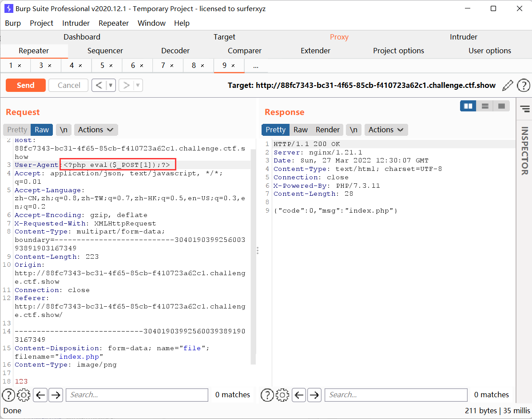This screenshot has width=532, height=419.
Task: Toggle response Raw view
Action: click(x=301, y=130)
